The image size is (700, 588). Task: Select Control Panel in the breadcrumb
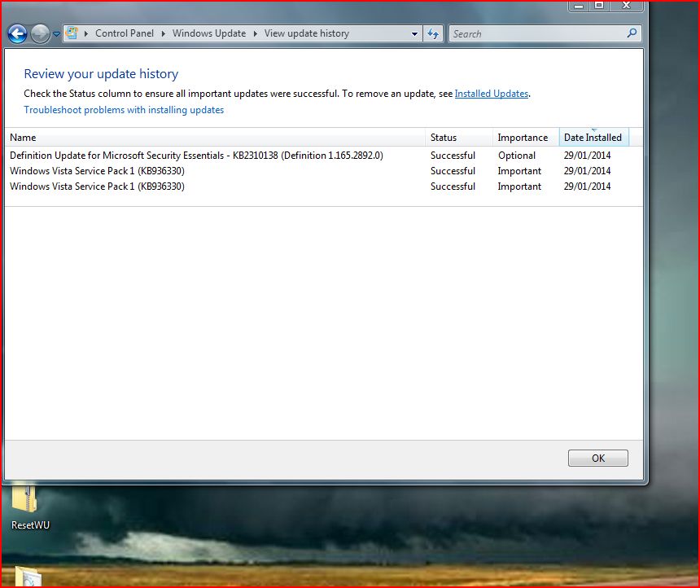pos(124,33)
